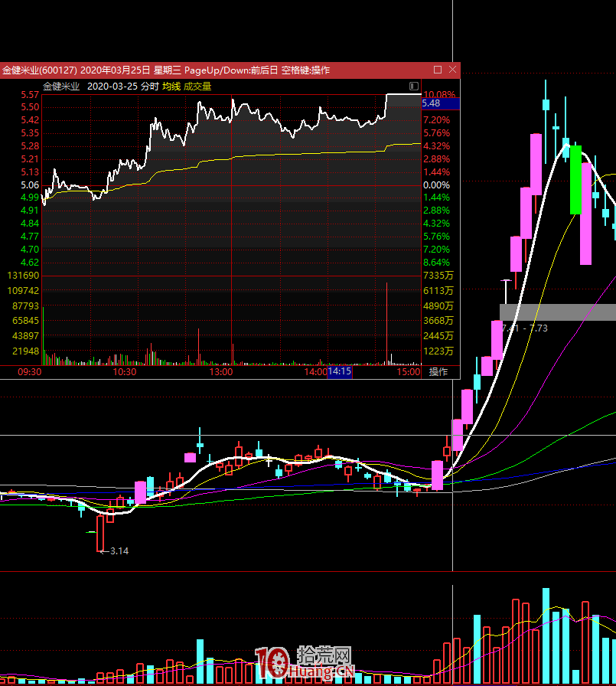Click the 15:00 time axis label
Screen dimensions: 616x686
[409, 372]
